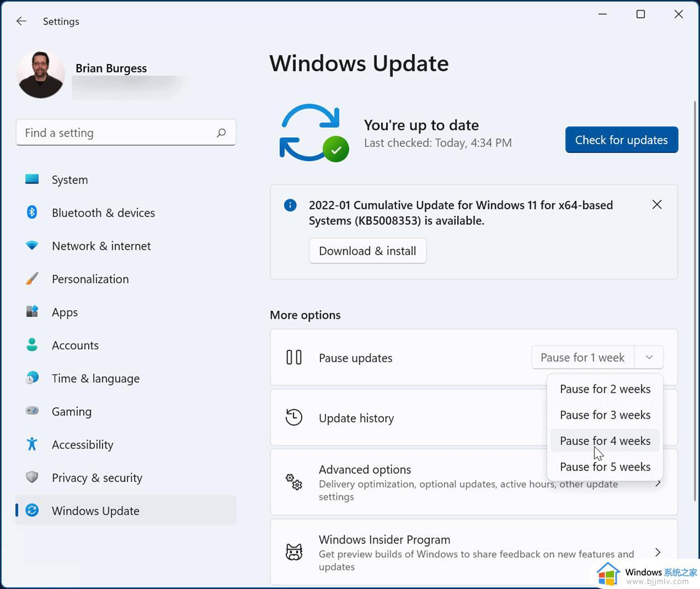Open Update history row

pos(474,418)
